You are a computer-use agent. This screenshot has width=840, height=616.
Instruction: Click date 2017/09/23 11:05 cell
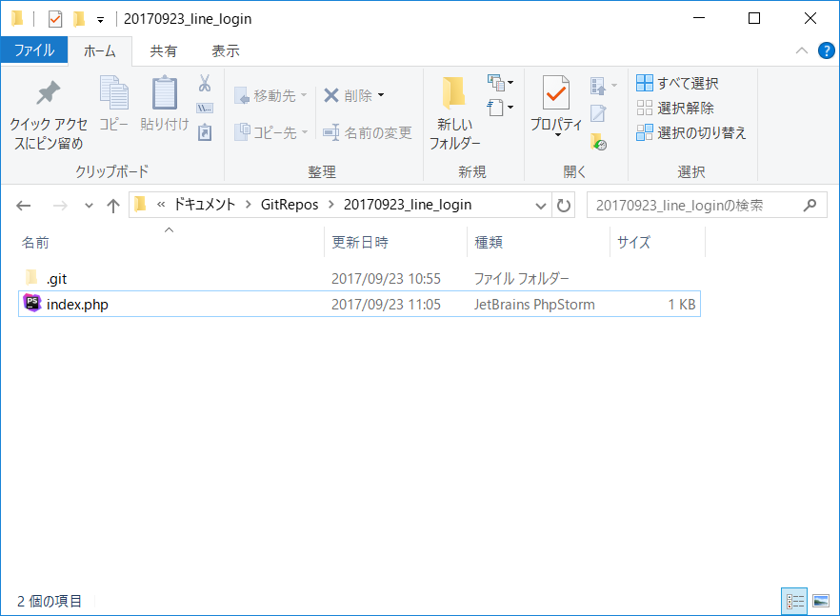coord(387,305)
